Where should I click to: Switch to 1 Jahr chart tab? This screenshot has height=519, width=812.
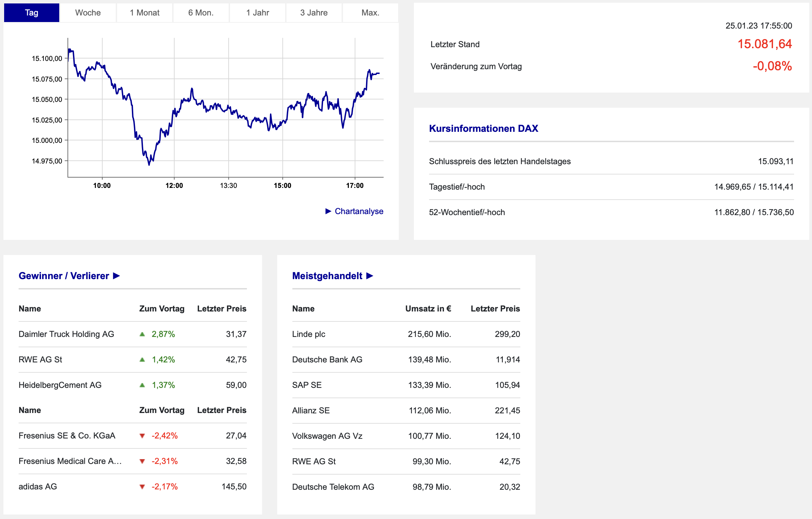[x=258, y=13]
